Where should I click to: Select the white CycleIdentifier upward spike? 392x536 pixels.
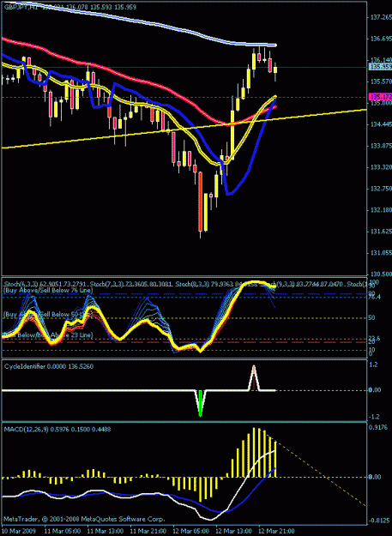point(254,378)
